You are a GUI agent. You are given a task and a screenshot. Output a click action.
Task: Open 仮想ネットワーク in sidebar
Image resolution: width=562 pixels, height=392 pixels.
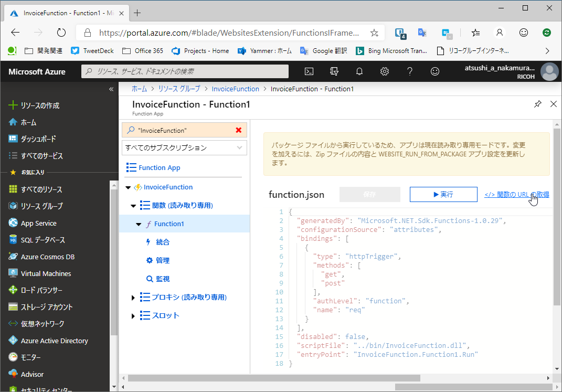pos(36,324)
